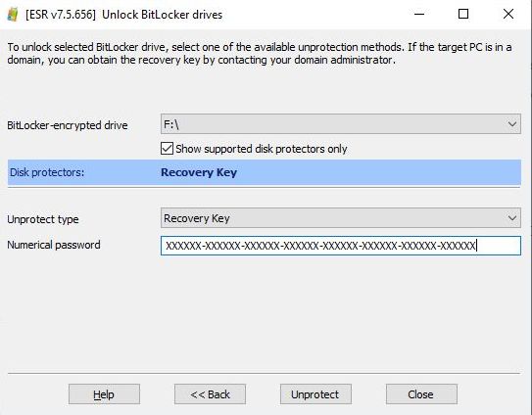This screenshot has height=415, width=532.
Task: Maximize the Unlock BitLocker drives window
Action: [x=463, y=14]
